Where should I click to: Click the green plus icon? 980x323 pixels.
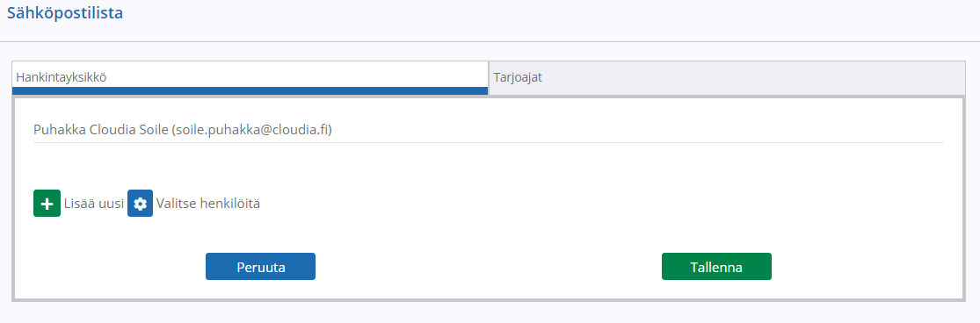(x=47, y=204)
